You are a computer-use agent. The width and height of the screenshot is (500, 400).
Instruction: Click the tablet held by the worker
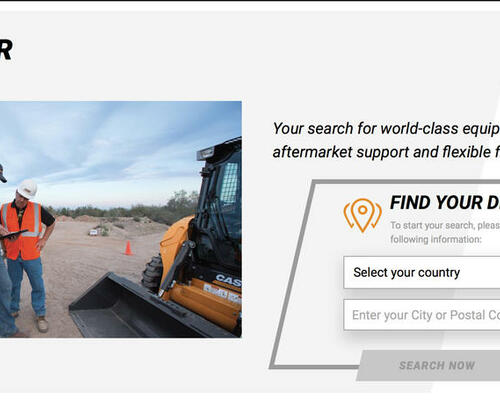pyautogui.click(x=14, y=234)
